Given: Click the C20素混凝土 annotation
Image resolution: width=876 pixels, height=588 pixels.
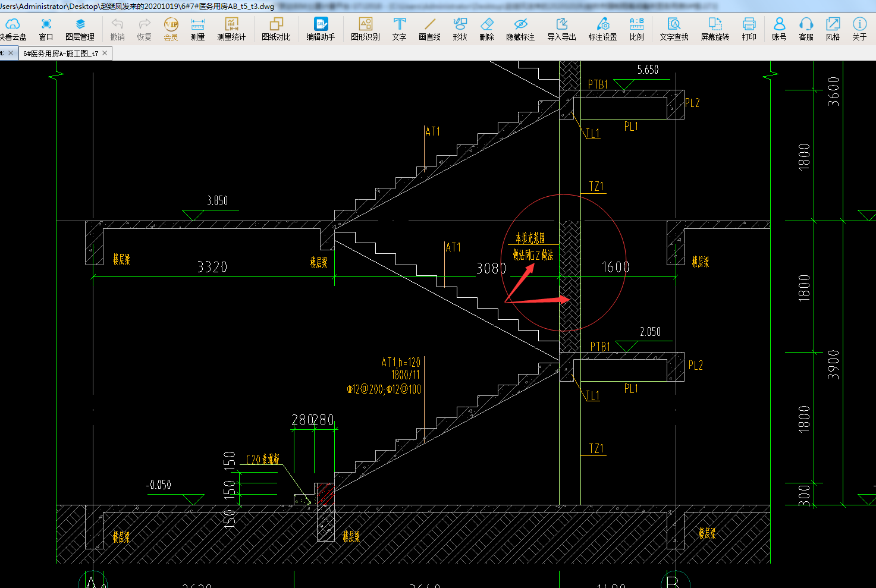Looking at the screenshot, I should tap(262, 460).
